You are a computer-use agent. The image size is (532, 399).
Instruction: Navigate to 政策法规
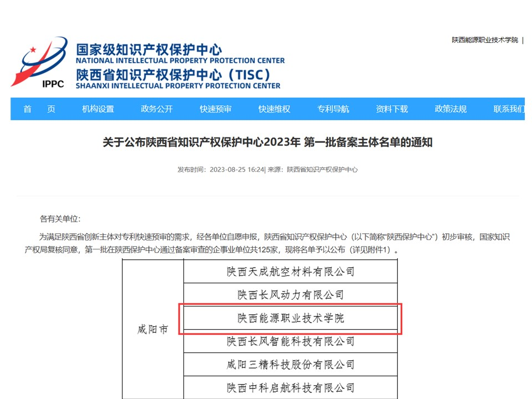tap(451, 109)
